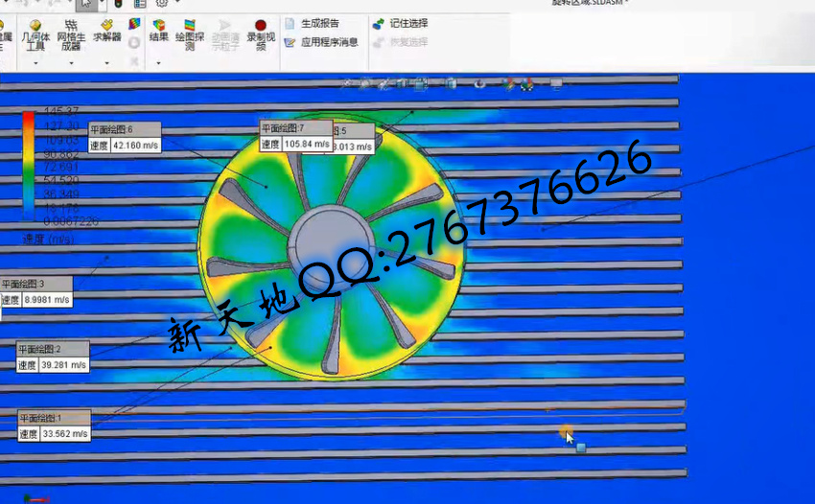Click the cursor select tool at top
The image size is (815, 504).
pyautogui.click(x=86, y=4)
